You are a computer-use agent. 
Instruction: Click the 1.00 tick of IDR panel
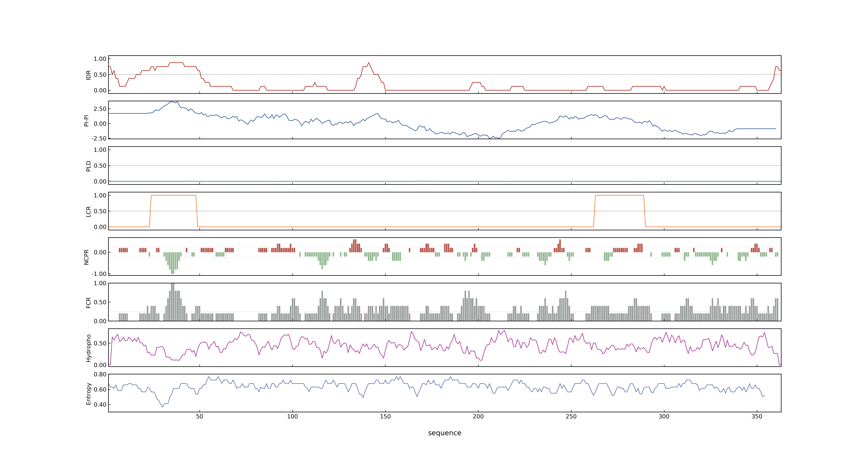pos(100,59)
